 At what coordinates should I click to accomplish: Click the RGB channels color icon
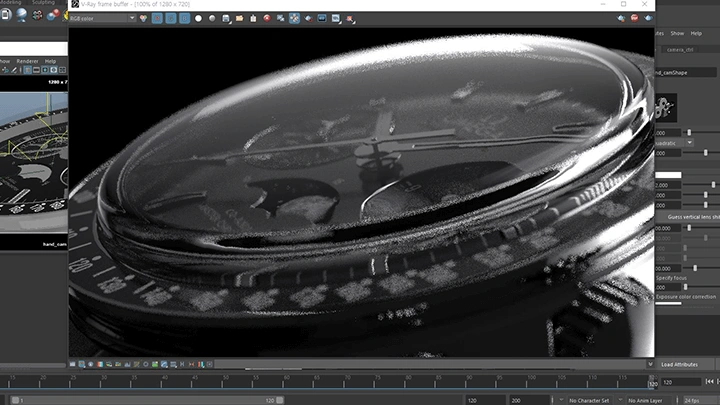point(144,18)
